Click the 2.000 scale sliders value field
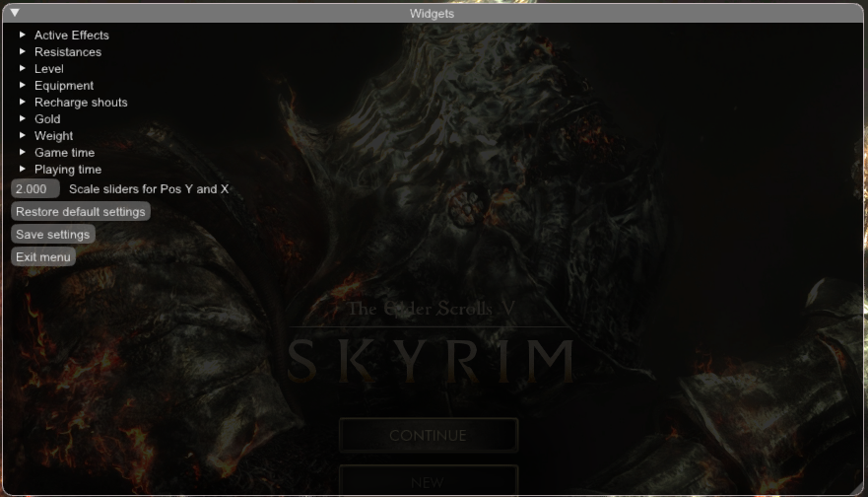This screenshot has height=497, width=868. tap(34, 189)
